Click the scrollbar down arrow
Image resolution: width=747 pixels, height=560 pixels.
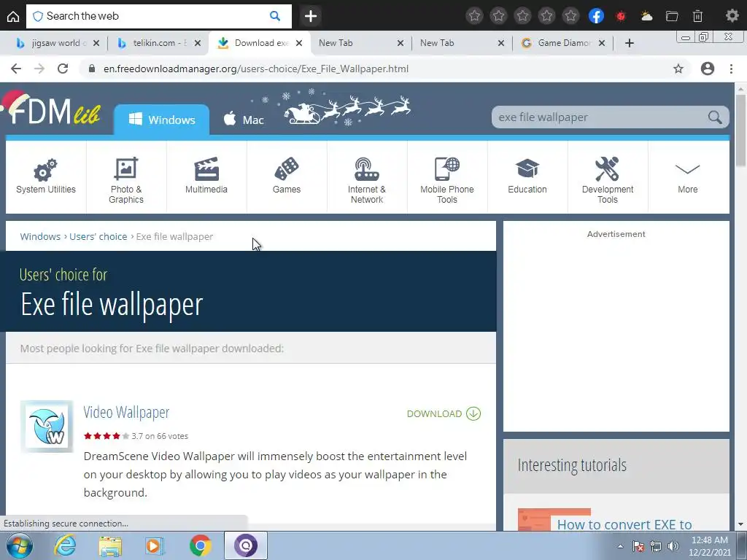[740, 524]
